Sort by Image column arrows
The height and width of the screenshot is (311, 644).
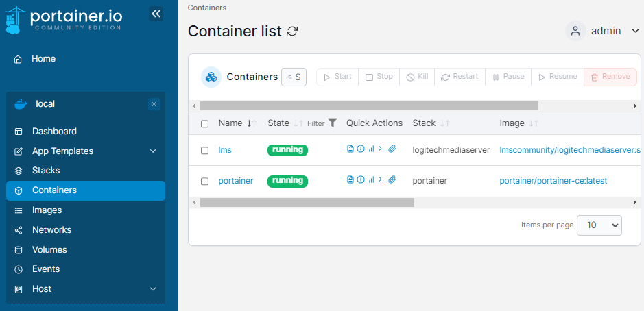(x=534, y=123)
